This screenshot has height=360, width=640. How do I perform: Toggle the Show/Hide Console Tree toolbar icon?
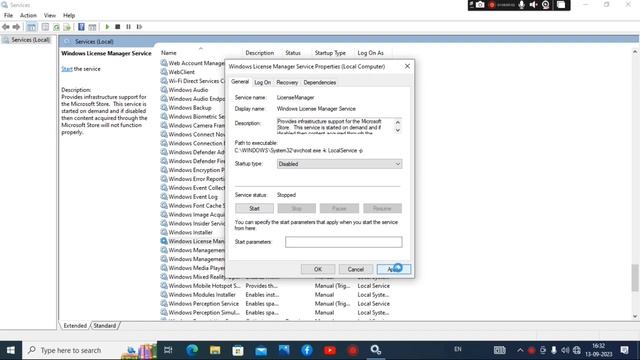click(x=31, y=27)
